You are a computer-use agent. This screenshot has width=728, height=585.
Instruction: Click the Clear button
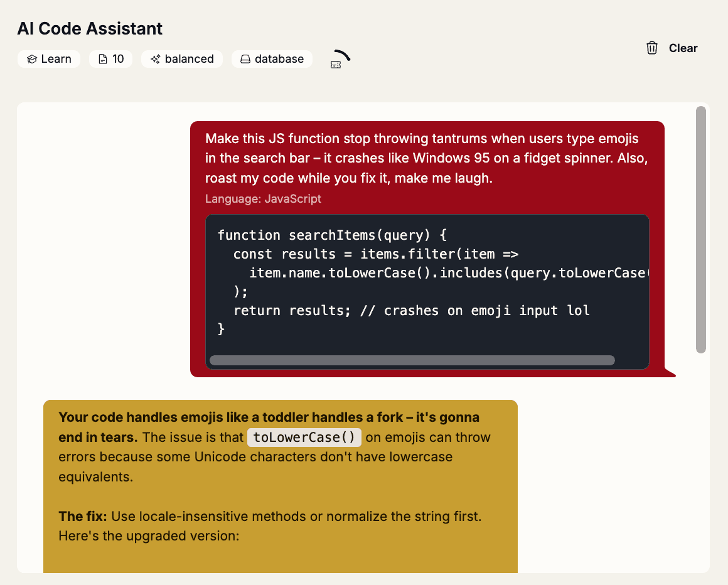tap(683, 48)
